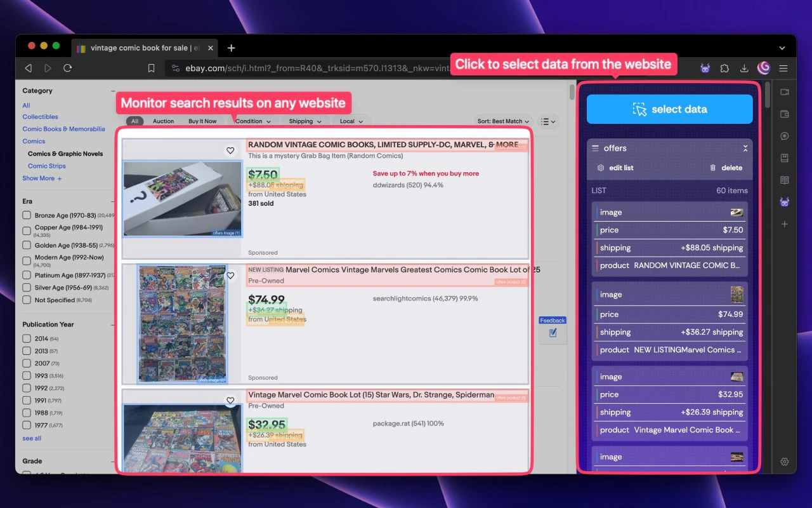Check the 1993 publication year filter

(27, 376)
